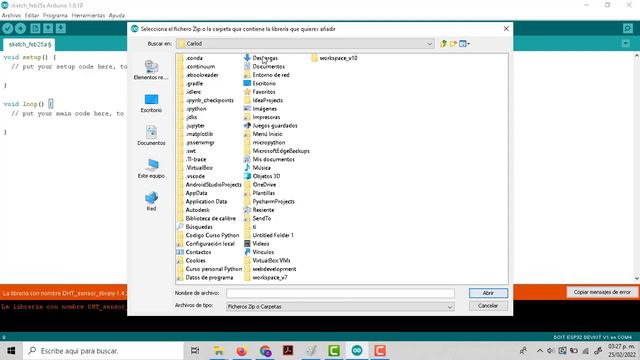
Task: Select the Contactos folder
Action: tap(194, 252)
